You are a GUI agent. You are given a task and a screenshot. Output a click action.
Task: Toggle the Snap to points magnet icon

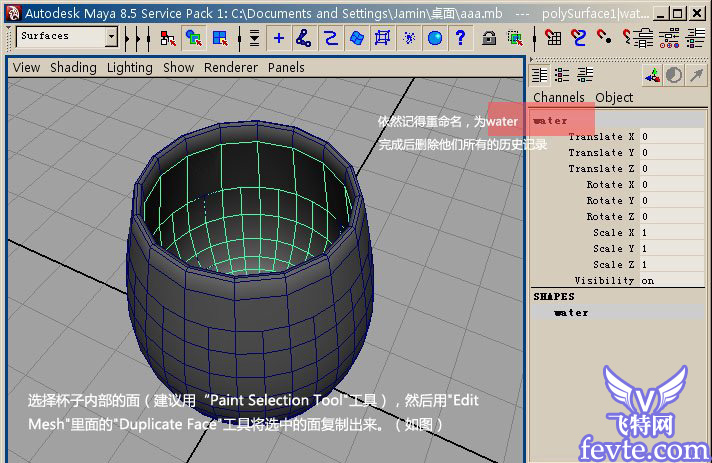click(x=604, y=38)
